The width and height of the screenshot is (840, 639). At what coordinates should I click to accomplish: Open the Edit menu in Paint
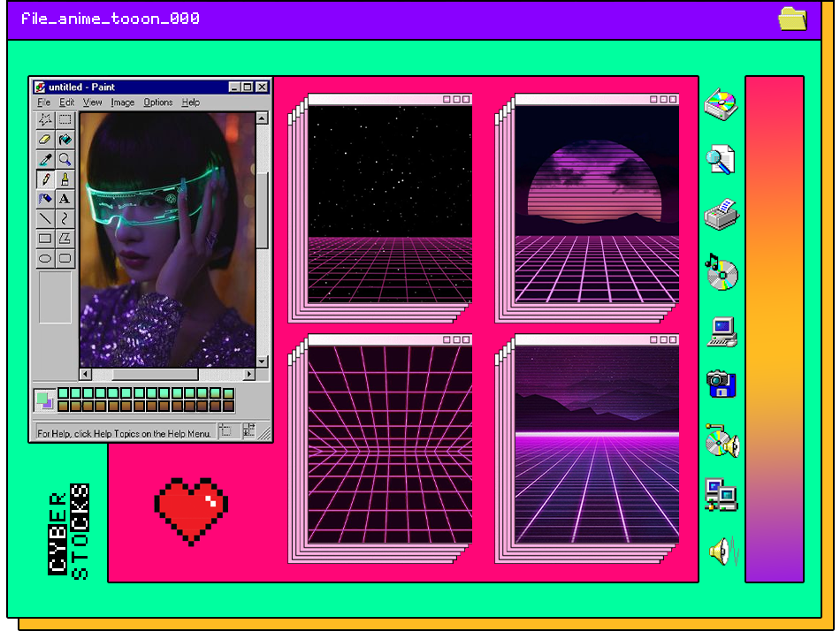point(67,103)
